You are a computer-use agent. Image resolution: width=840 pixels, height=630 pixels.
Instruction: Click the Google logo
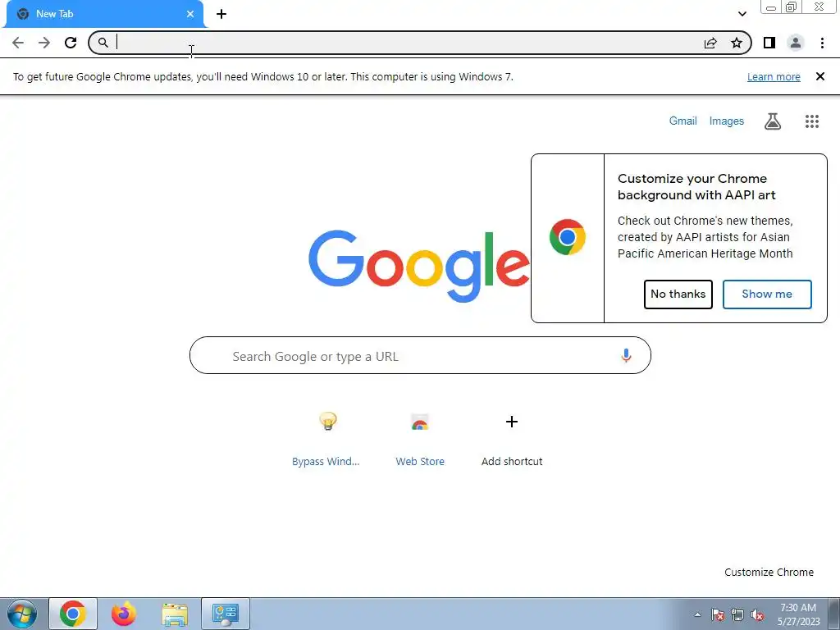419,266
